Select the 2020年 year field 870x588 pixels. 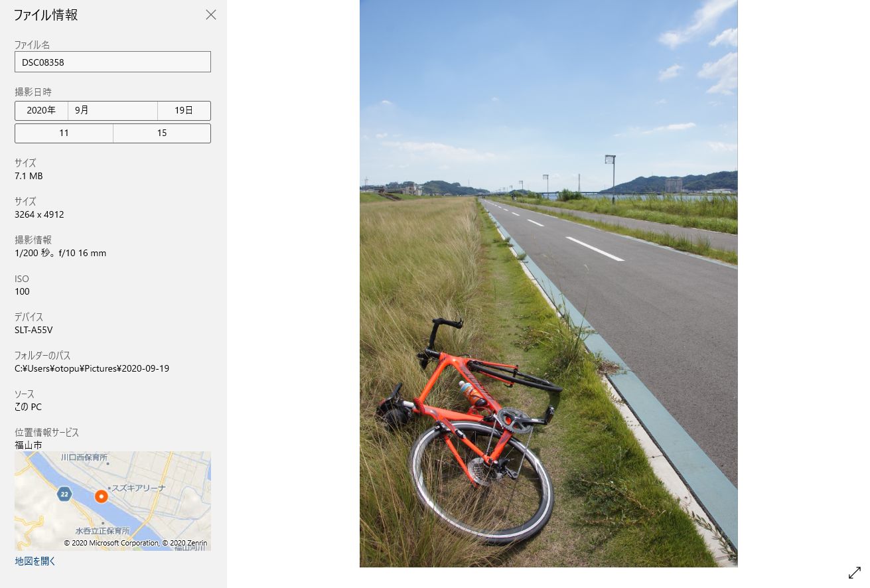(x=41, y=111)
